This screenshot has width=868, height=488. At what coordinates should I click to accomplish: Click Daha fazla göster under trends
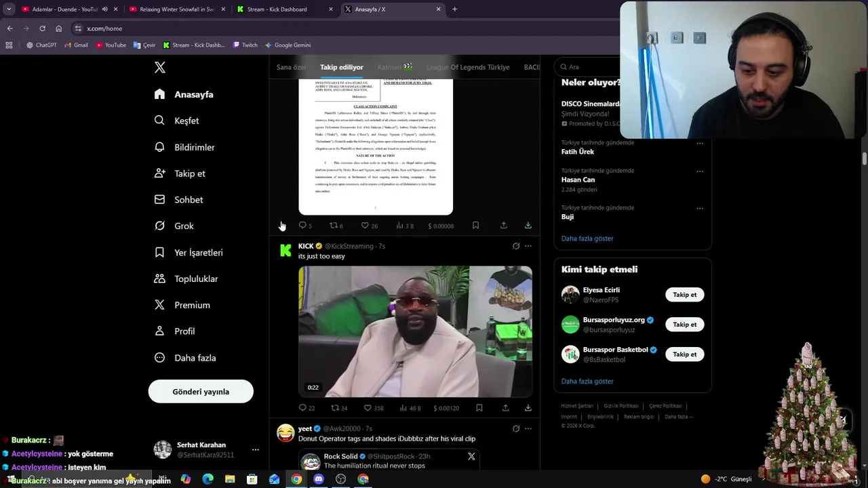[587, 239]
